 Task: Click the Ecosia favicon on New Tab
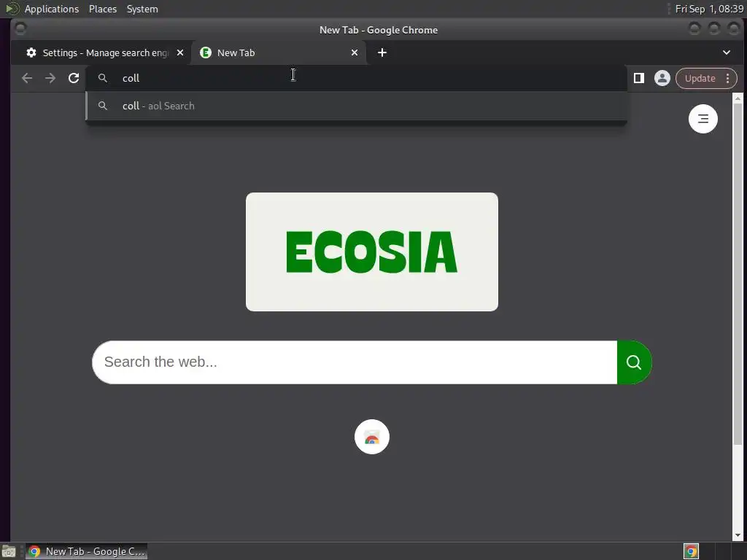coord(205,52)
